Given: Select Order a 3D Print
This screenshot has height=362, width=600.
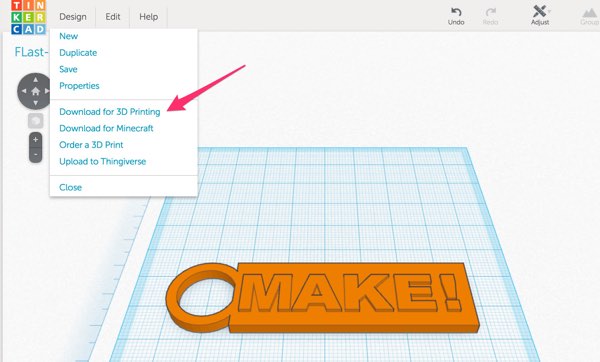Looking at the screenshot, I should [91, 145].
